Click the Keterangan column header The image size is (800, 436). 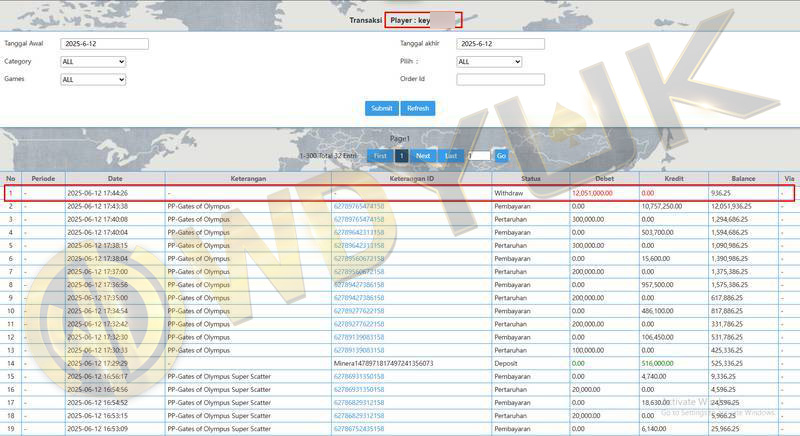(248, 179)
